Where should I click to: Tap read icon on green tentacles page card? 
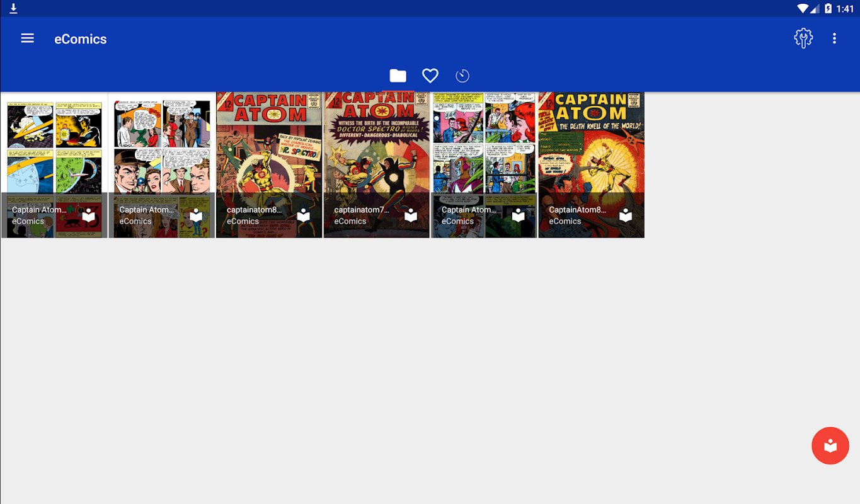(x=519, y=215)
